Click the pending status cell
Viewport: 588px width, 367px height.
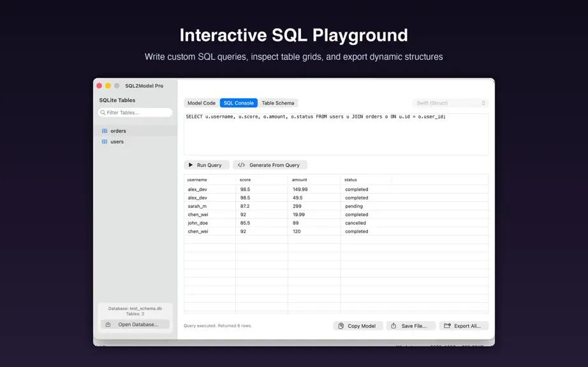click(x=366, y=206)
